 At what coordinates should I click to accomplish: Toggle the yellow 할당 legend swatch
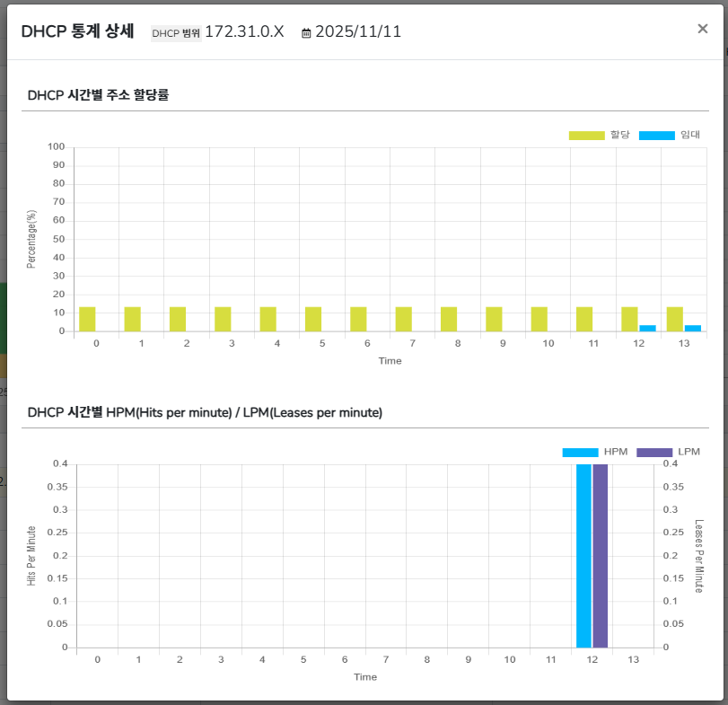(x=586, y=136)
